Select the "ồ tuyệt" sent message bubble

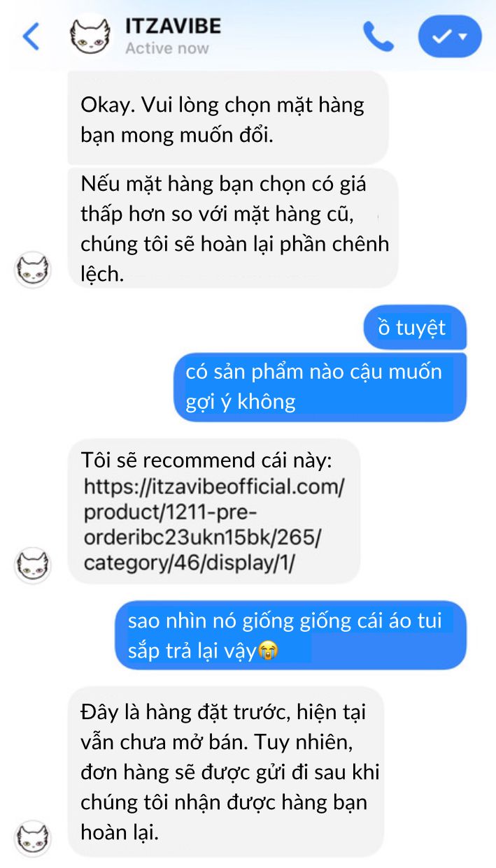(415, 328)
